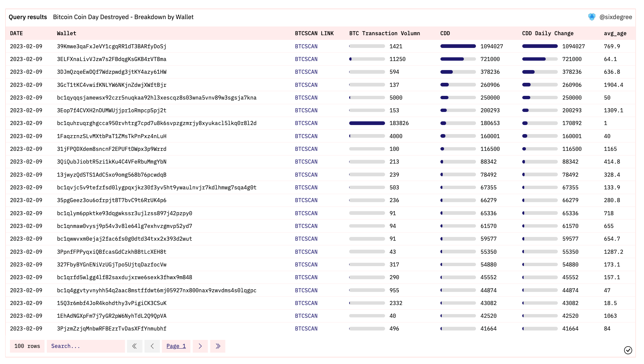Sort by the DATE column header
The height and width of the screenshot is (364, 644).
[x=16, y=34]
